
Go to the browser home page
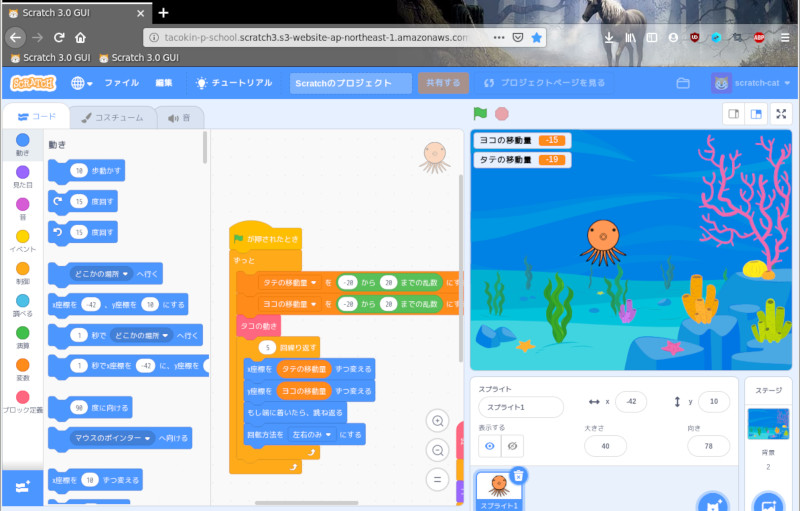[x=80, y=37]
